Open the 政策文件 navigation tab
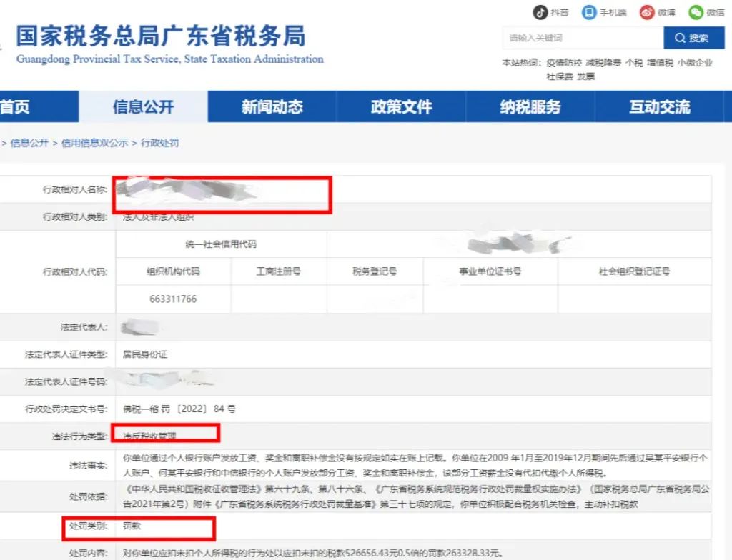The height and width of the screenshot is (560, 732). coord(401,107)
